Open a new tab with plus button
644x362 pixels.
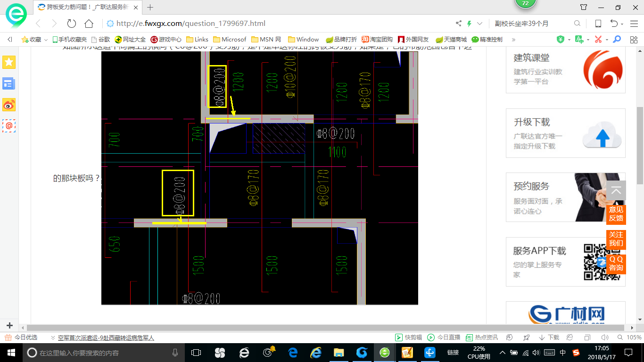tap(150, 7)
